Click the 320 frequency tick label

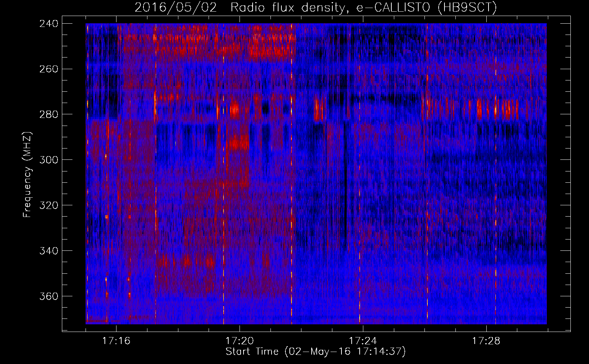pos(49,206)
